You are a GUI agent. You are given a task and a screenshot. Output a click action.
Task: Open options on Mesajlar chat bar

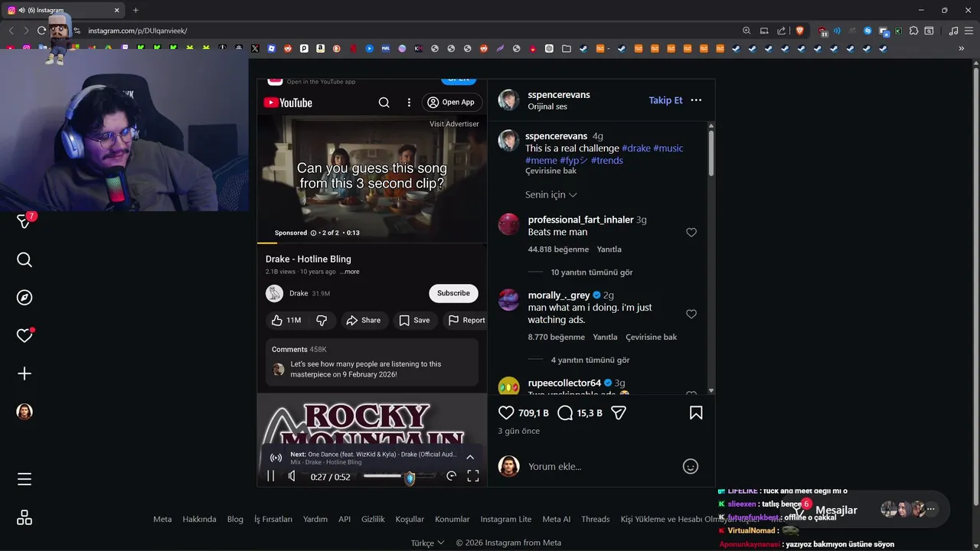point(931,509)
